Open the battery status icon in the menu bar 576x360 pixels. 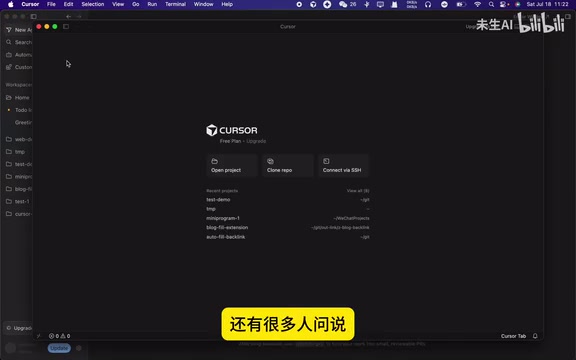[461, 4]
